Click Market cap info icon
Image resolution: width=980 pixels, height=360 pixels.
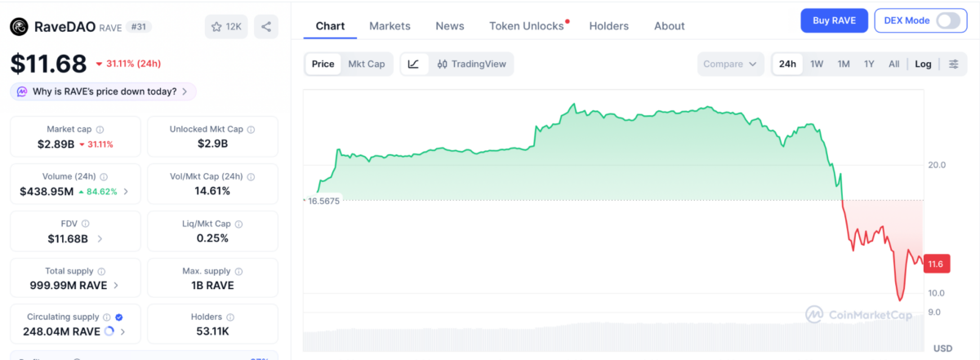(100, 129)
